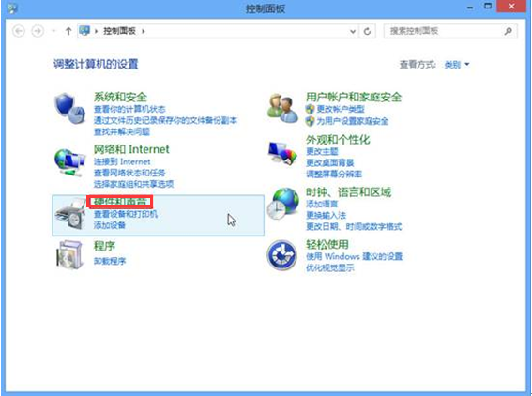The image size is (532, 396).
Task: Open the 外观和个性化 category
Action: coord(338,139)
